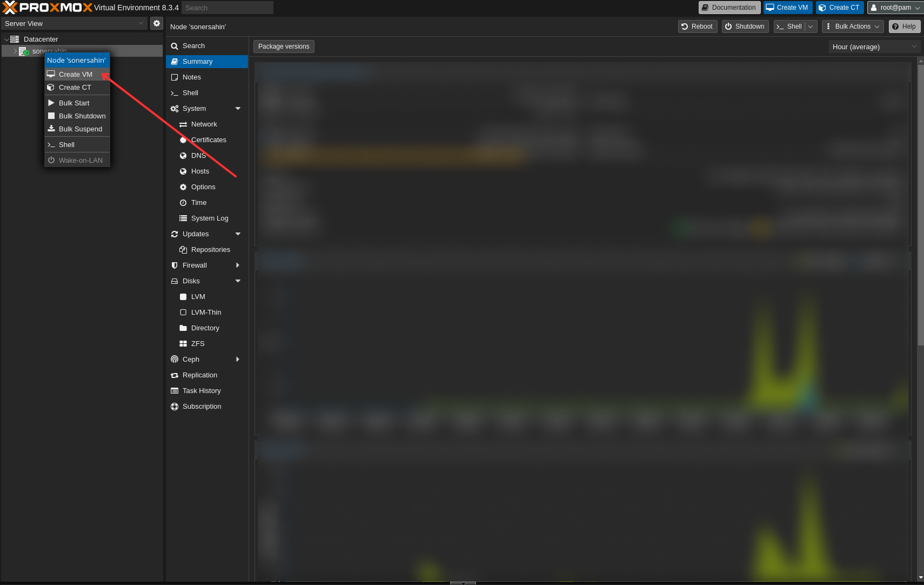Choose Create VM in context menu
The width and height of the screenshot is (924, 585).
pyautogui.click(x=77, y=74)
